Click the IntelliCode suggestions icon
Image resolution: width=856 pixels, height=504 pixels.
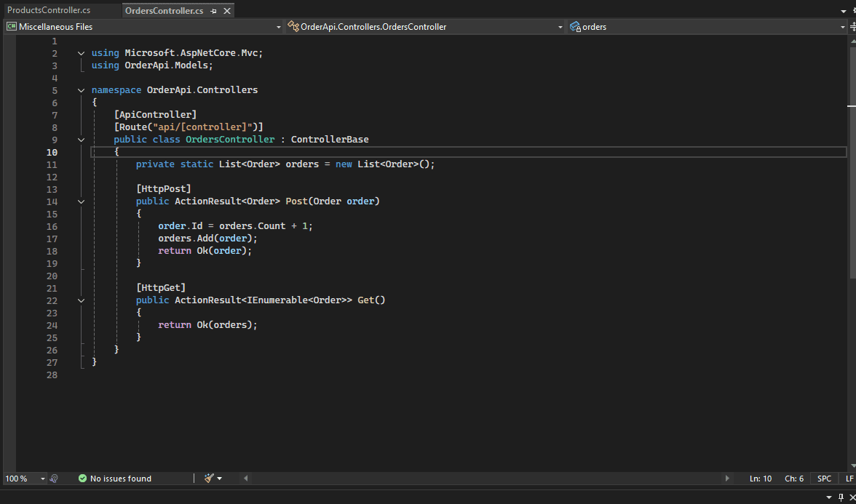[x=54, y=479]
